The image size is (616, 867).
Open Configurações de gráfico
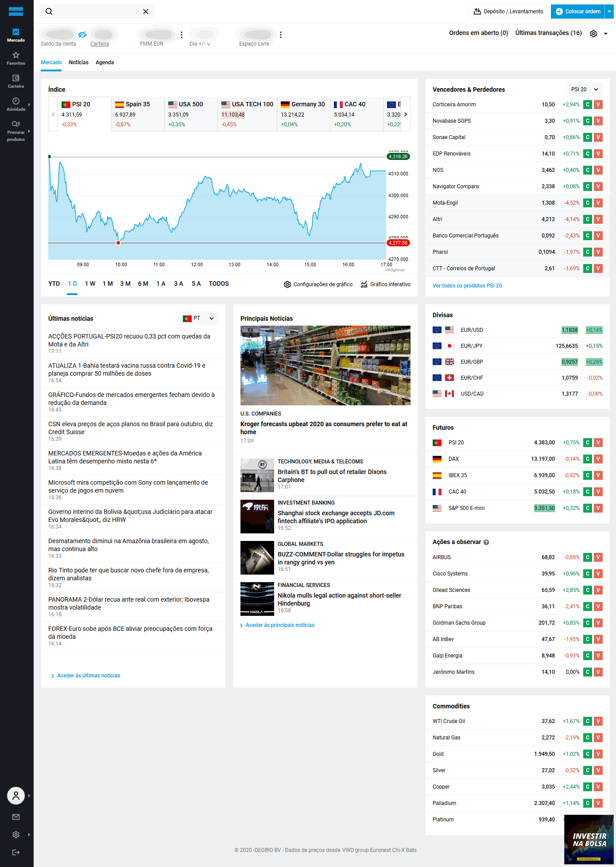(318, 284)
